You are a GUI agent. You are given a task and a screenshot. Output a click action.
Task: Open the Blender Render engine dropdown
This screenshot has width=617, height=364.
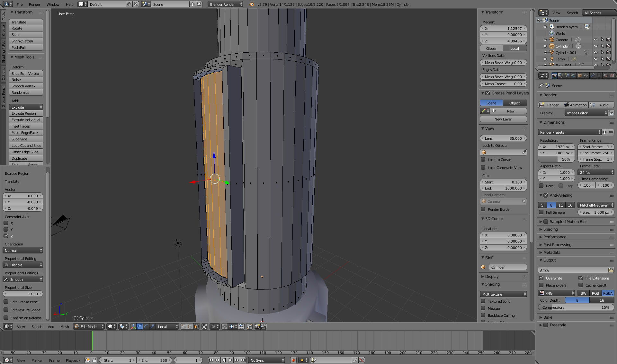point(225,4)
